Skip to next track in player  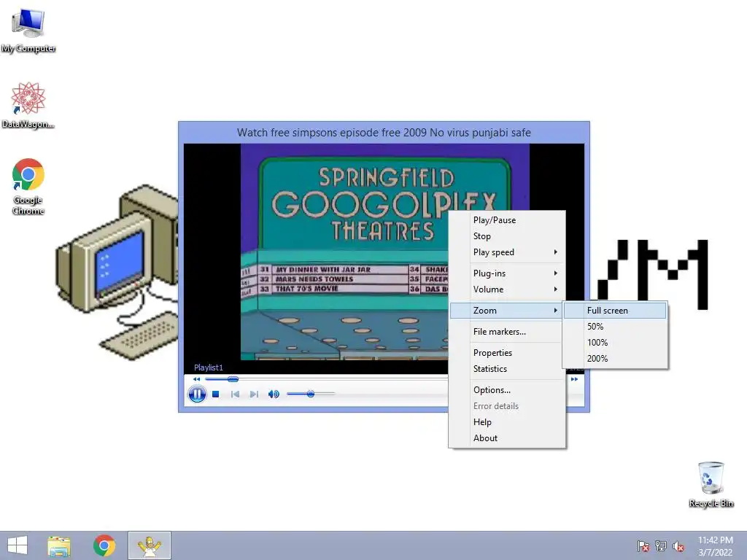255,394
